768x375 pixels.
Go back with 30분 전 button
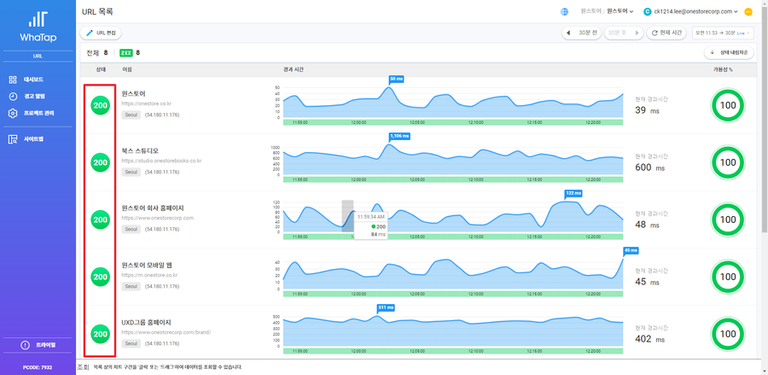(x=581, y=33)
